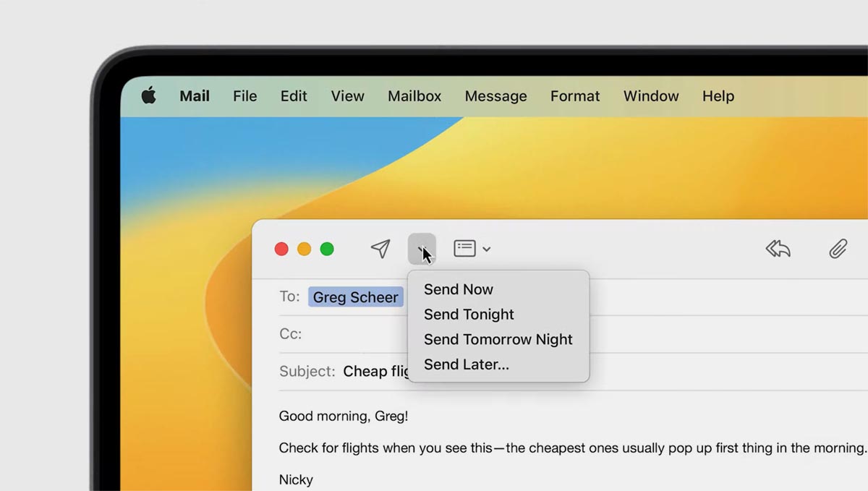This screenshot has width=868, height=491.
Task: Open the Mailbox menu
Action: pos(414,96)
